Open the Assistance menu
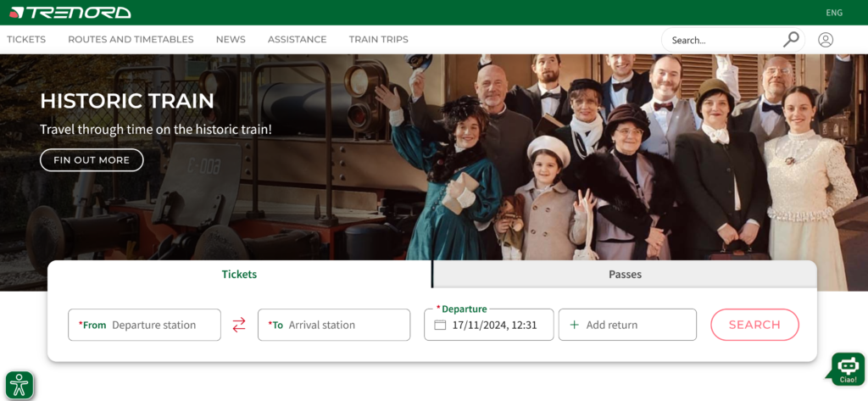 click(298, 39)
